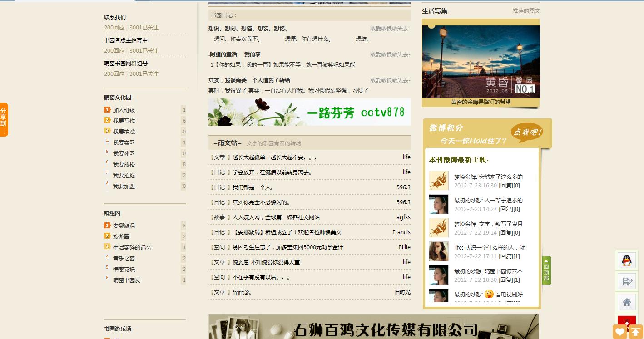644x339 pixels.
Task: Open the 旅游圈 group
Action: coord(121,237)
